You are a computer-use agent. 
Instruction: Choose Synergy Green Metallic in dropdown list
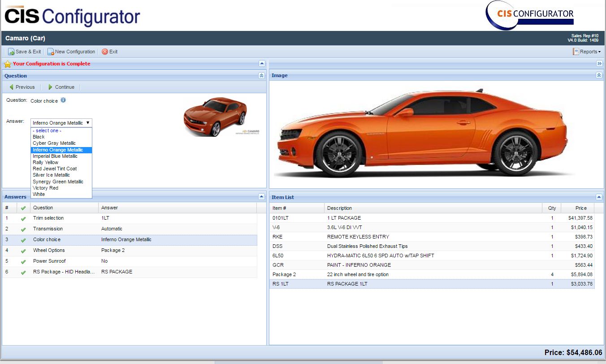pos(58,182)
